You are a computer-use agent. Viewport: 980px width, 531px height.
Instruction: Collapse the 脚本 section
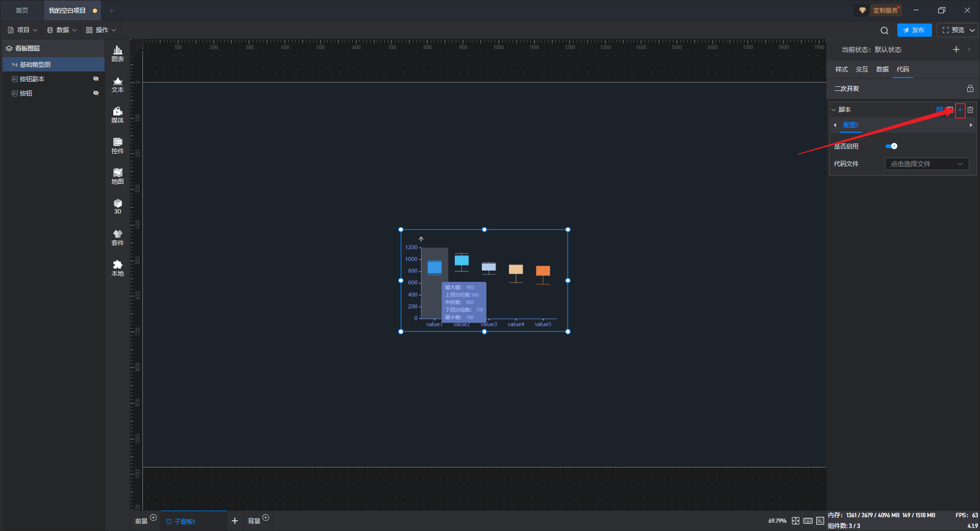(834, 110)
